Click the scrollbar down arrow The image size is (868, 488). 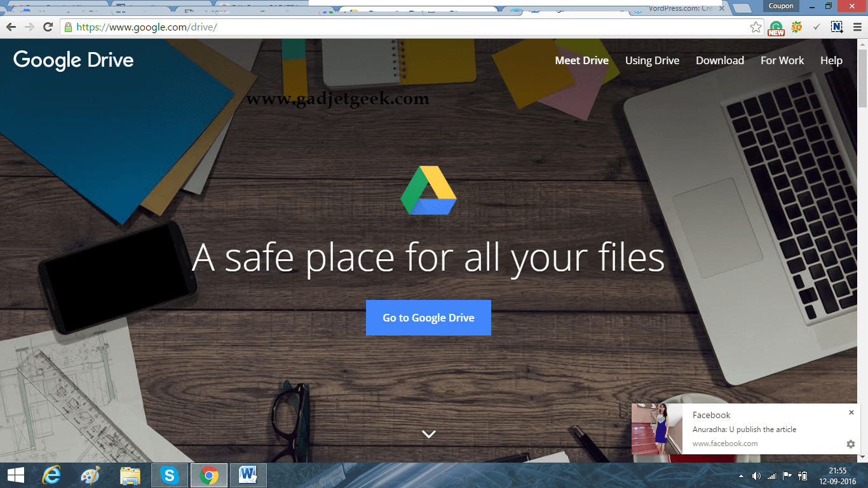862,457
